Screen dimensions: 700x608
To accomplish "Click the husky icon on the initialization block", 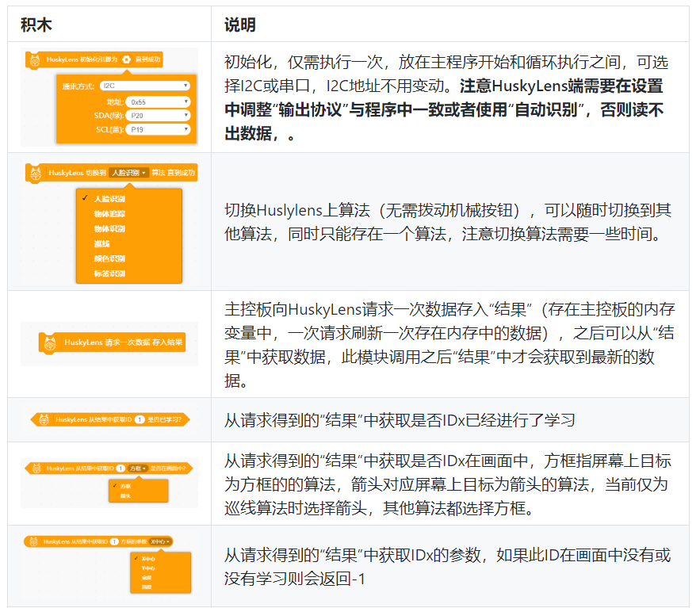I will coord(35,59).
